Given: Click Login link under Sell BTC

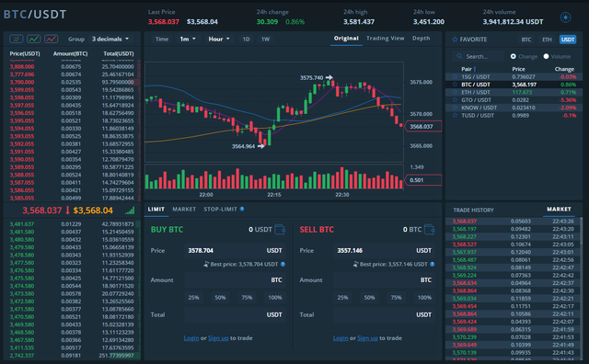Looking at the screenshot, I should (341, 338).
